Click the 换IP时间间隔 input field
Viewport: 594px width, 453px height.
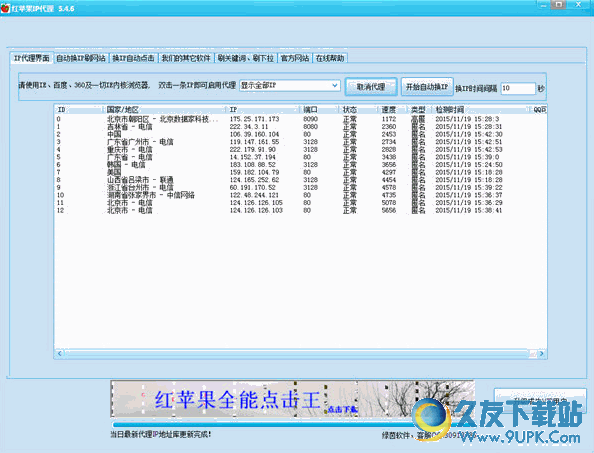tap(518, 88)
